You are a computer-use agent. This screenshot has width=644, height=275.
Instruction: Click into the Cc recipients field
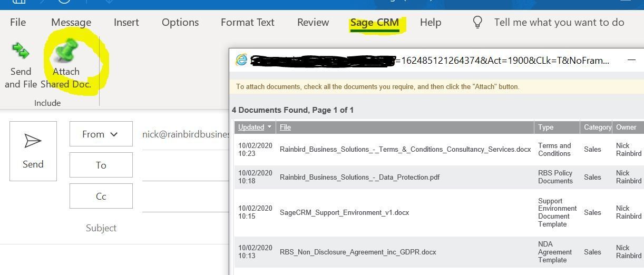pyautogui.click(x=186, y=197)
